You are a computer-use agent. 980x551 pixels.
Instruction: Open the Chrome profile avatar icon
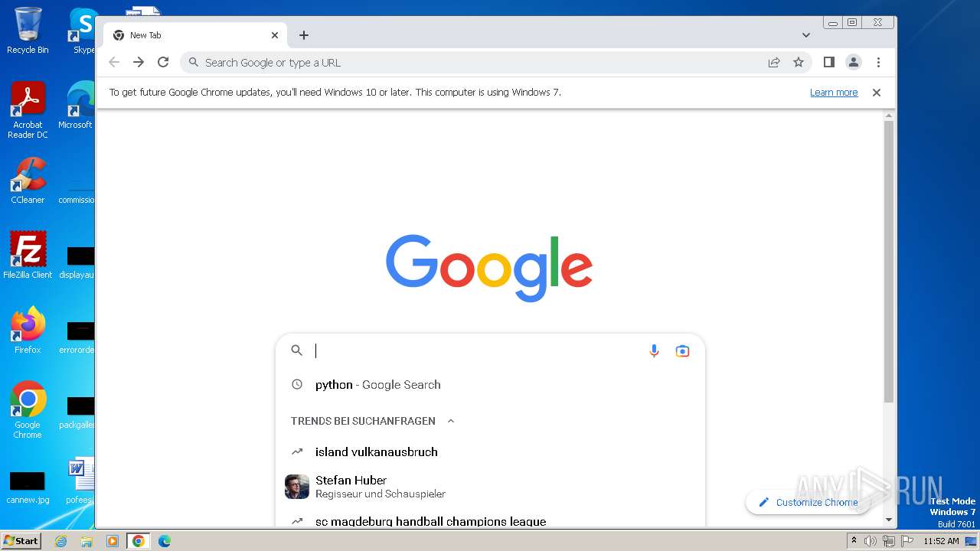point(854,63)
